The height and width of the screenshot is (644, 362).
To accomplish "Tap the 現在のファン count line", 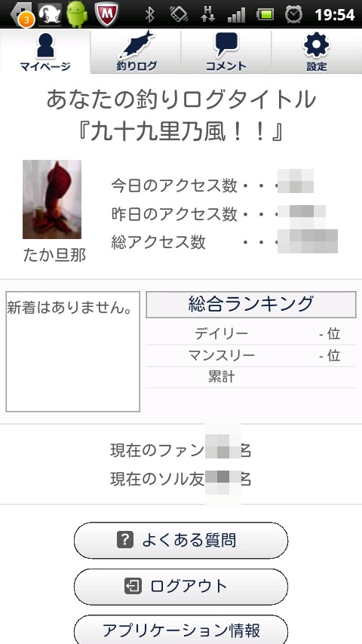I will pyautogui.click(x=181, y=450).
